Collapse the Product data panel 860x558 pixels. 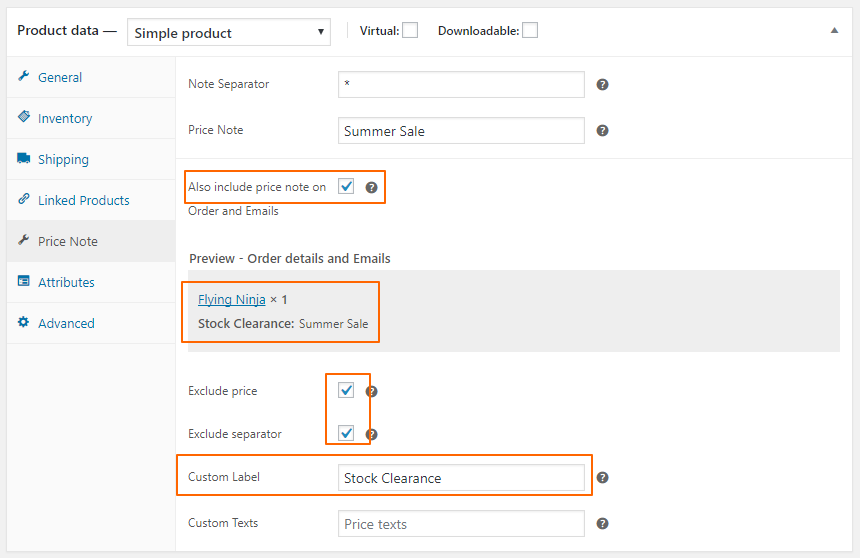pos(834,31)
